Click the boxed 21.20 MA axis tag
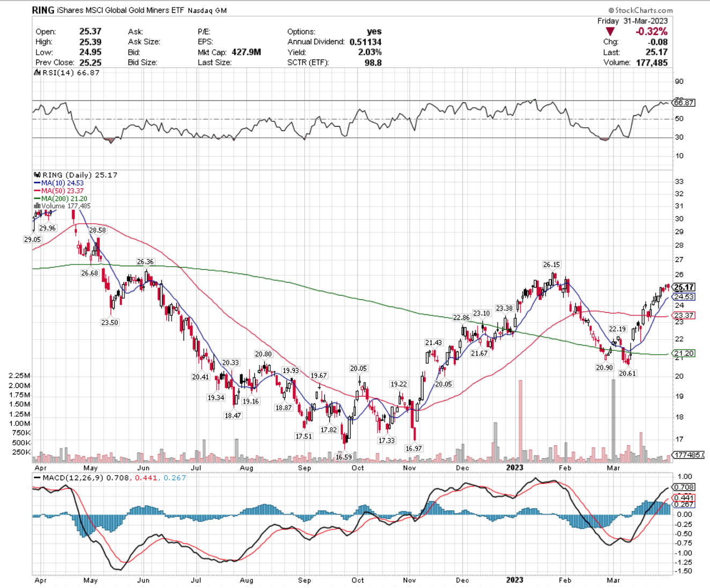The image size is (710, 588). point(684,353)
